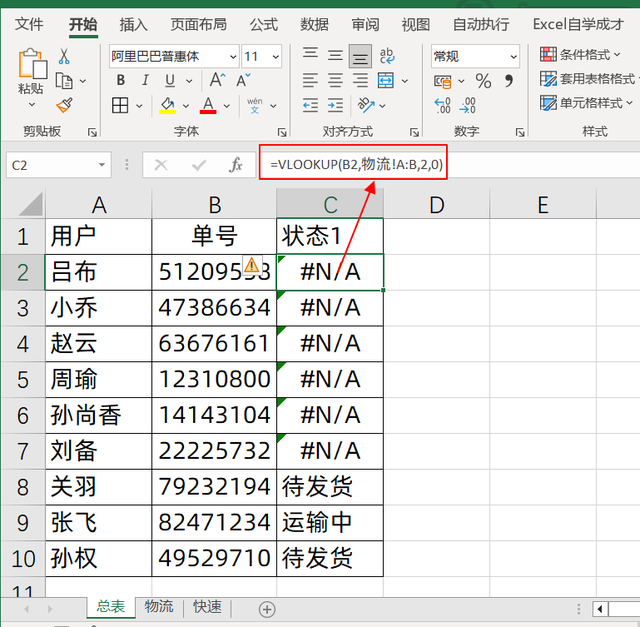640x627 pixels.
Task: Click the Insert Function fx icon
Action: 236,165
